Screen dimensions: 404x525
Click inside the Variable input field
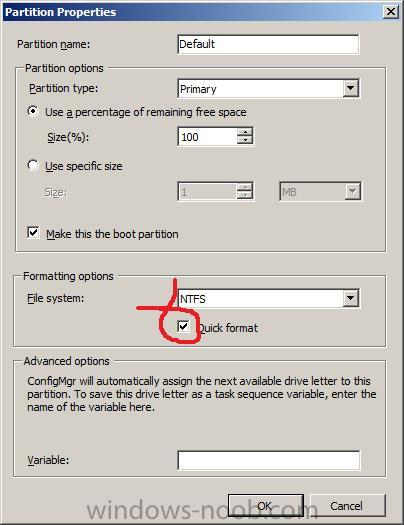click(x=268, y=460)
